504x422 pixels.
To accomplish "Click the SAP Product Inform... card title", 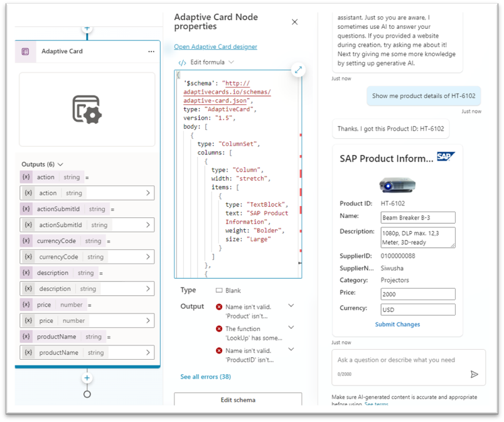I will click(387, 159).
